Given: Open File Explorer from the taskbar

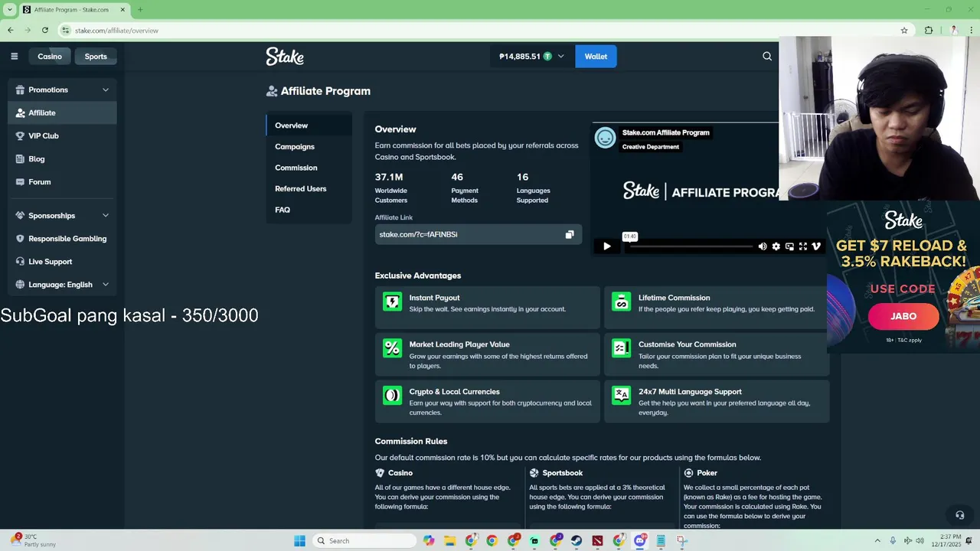Looking at the screenshot, I should [450, 541].
